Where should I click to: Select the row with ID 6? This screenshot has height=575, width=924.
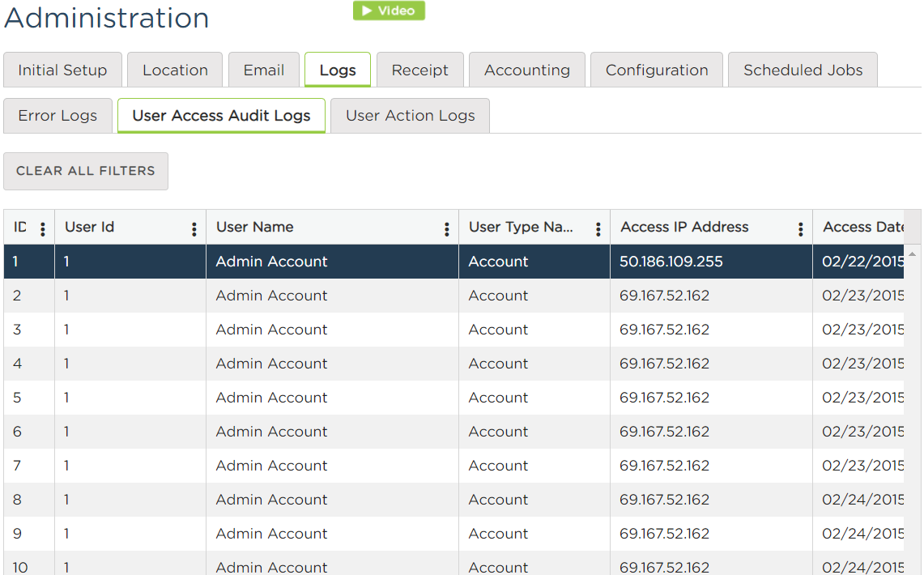453,432
